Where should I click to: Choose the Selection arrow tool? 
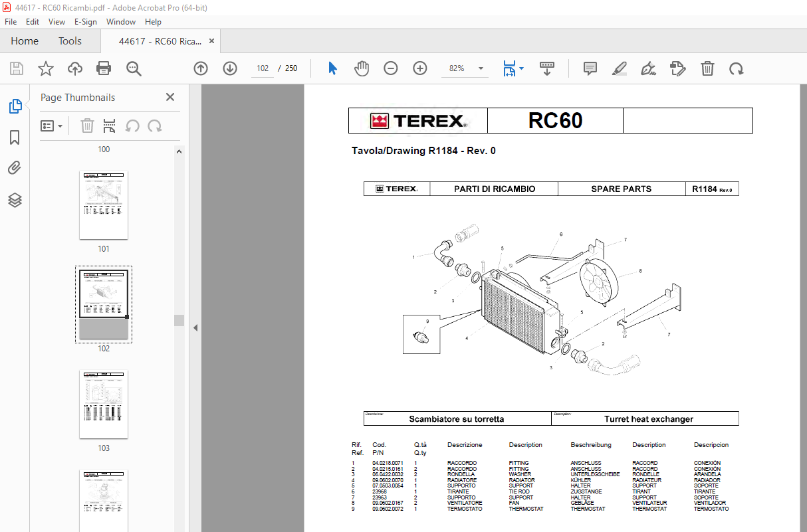[x=333, y=68]
